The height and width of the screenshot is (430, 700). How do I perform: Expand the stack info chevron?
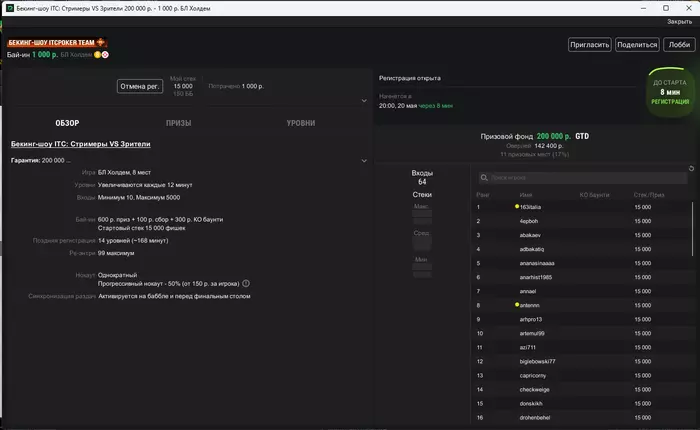(x=364, y=101)
